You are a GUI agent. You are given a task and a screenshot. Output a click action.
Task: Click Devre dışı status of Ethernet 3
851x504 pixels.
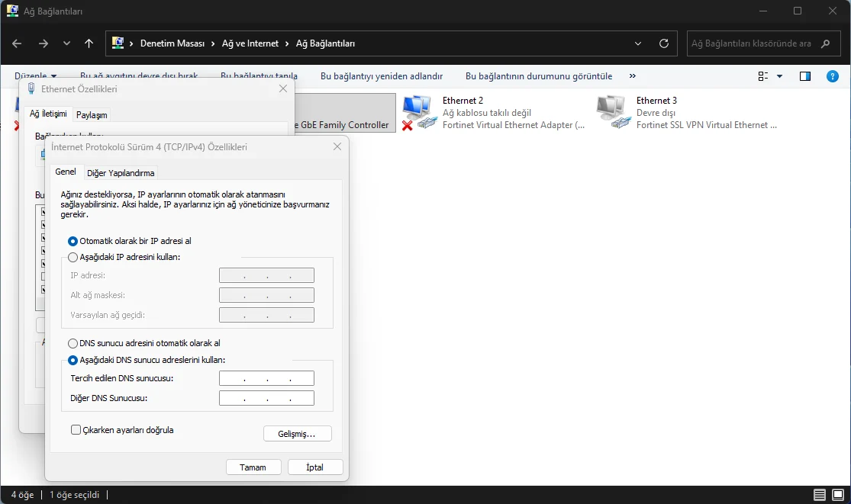coord(656,113)
